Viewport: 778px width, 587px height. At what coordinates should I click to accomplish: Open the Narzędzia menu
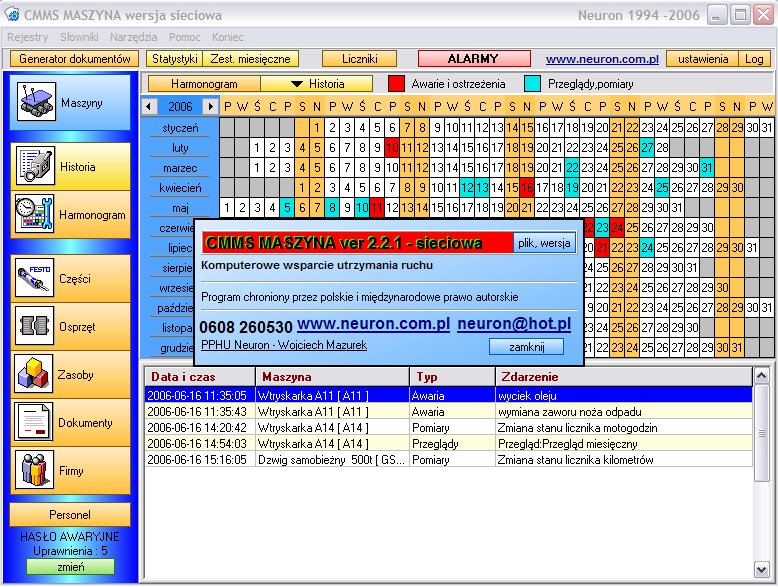(x=133, y=37)
